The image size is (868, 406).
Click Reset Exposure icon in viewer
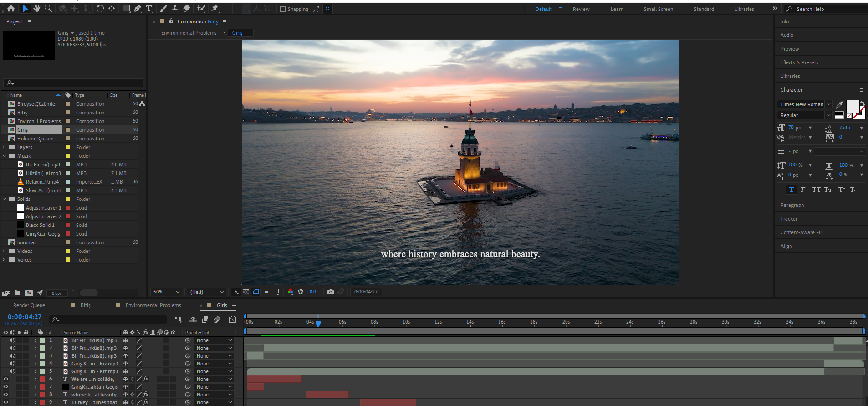[x=301, y=292]
